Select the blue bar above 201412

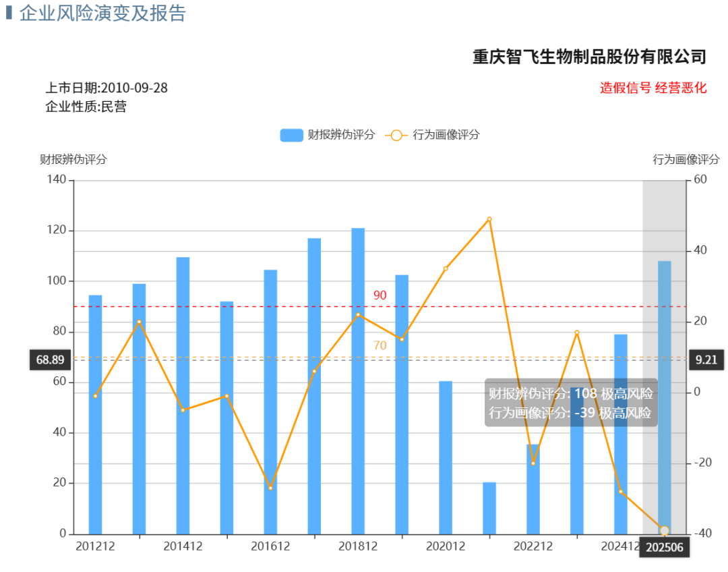click(x=183, y=395)
